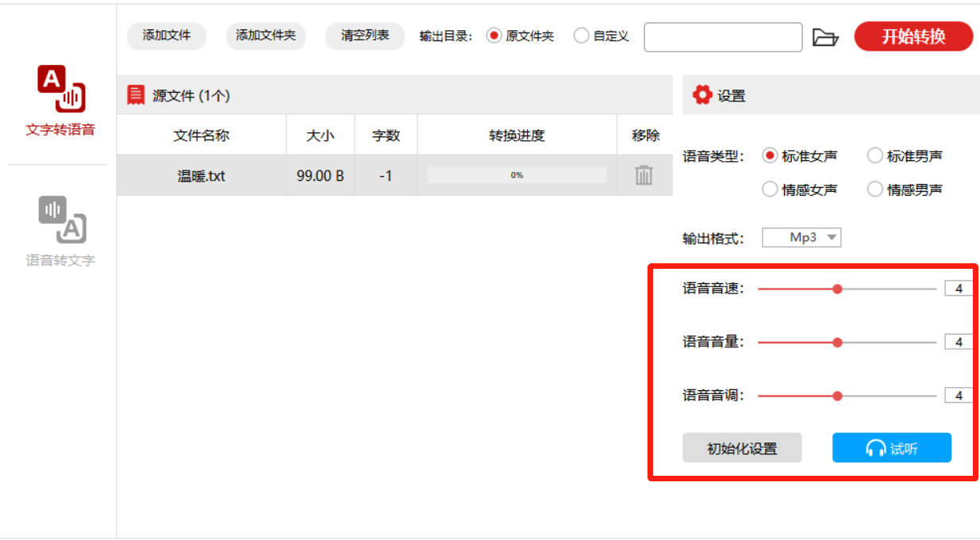Click the 语音音速 slider handle
980x540 pixels.
pos(837,289)
